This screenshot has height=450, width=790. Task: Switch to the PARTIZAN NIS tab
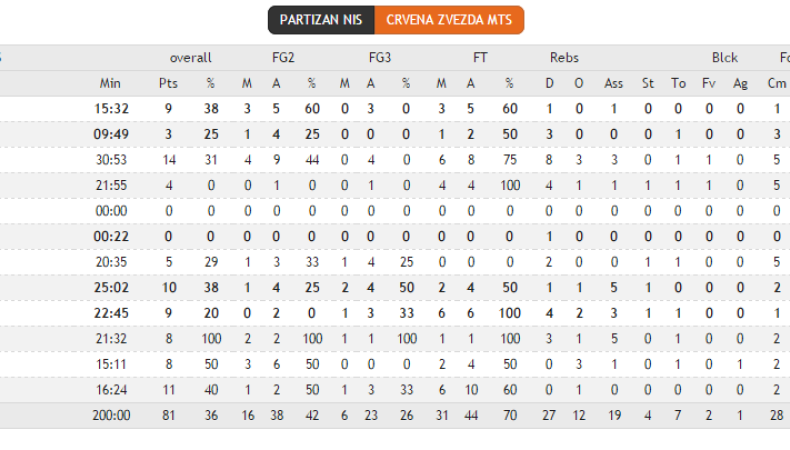click(x=321, y=20)
